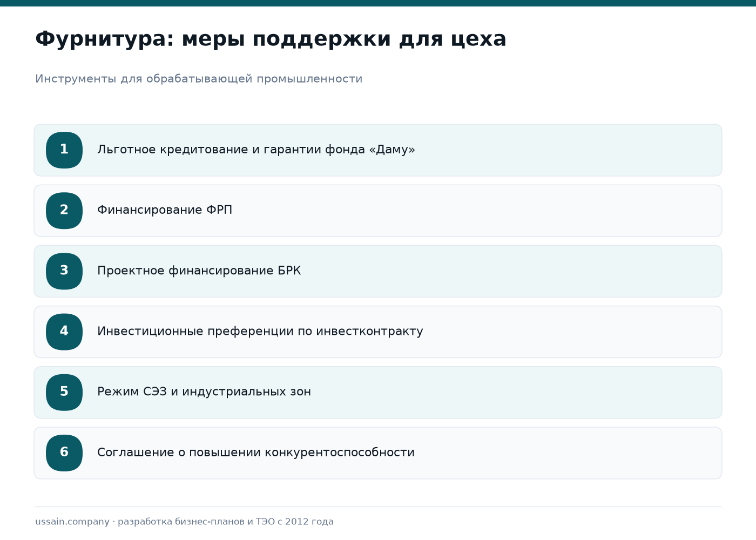The width and height of the screenshot is (756, 540).
Task: Select text "Льготное кредитование и гарантии фонда «Даму»"
Action: coord(256,150)
